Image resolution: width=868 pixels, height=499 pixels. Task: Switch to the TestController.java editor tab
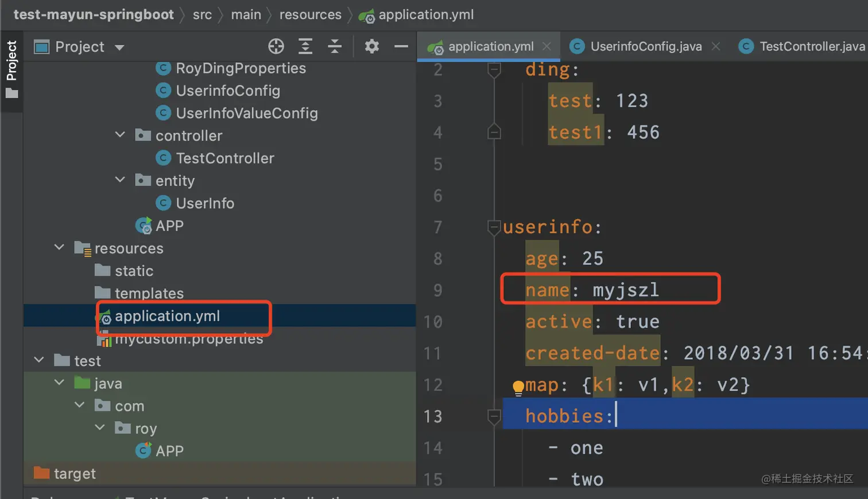point(804,46)
